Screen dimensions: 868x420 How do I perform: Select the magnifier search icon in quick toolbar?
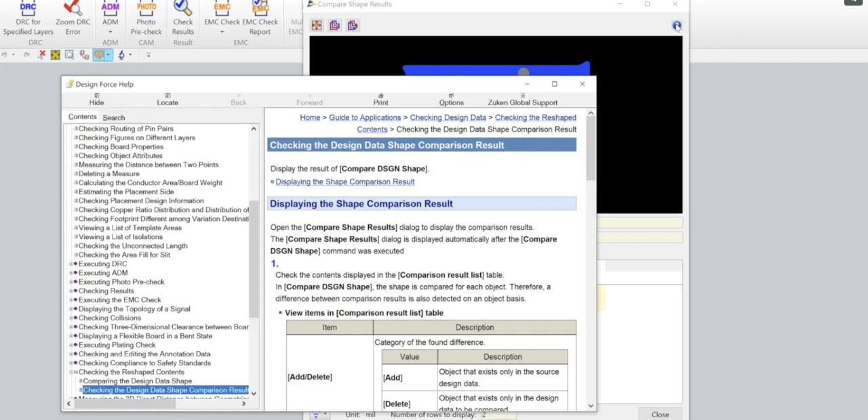point(69,55)
